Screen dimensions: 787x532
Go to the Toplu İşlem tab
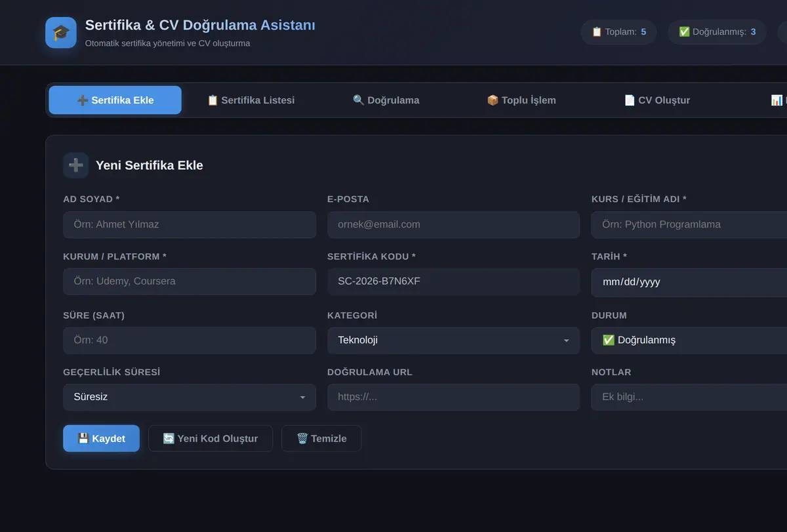(x=521, y=100)
